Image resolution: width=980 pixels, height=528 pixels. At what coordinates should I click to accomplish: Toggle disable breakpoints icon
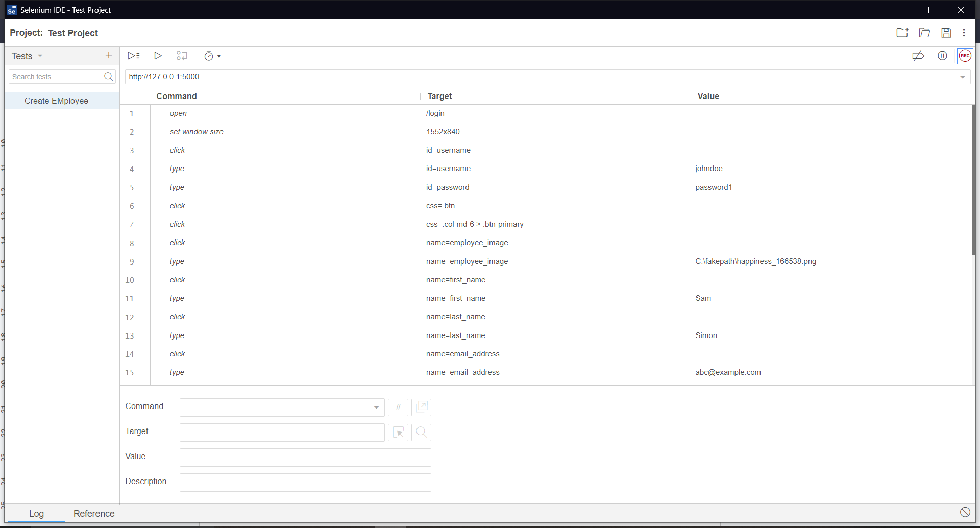[x=918, y=56]
